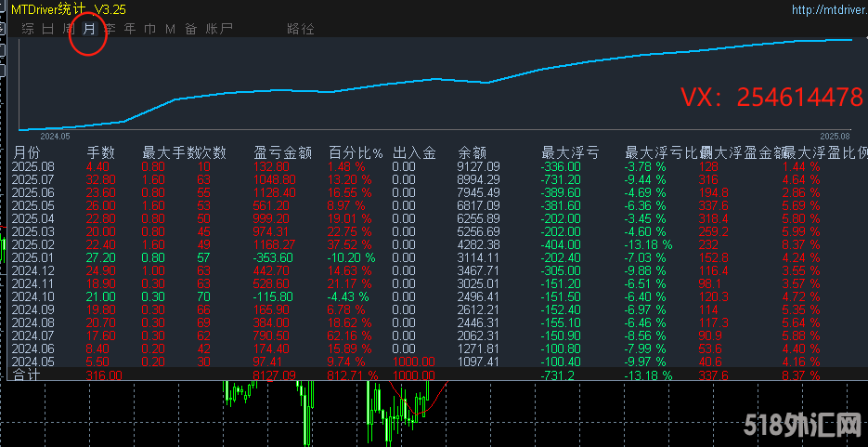868x447 pixels.
Task: Open the 周 weekly statistics tab
Action: pyautogui.click(x=69, y=29)
